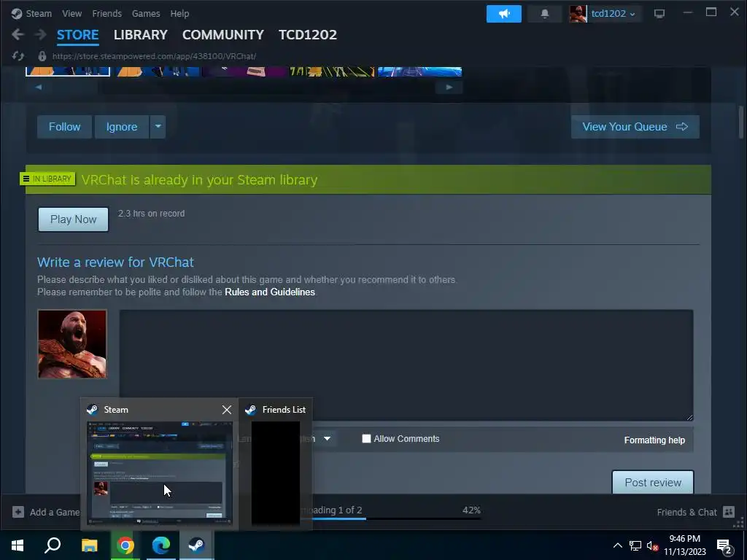Open Google Chrome from taskbar
The height and width of the screenshot is (560, 747).
point(125,545)
